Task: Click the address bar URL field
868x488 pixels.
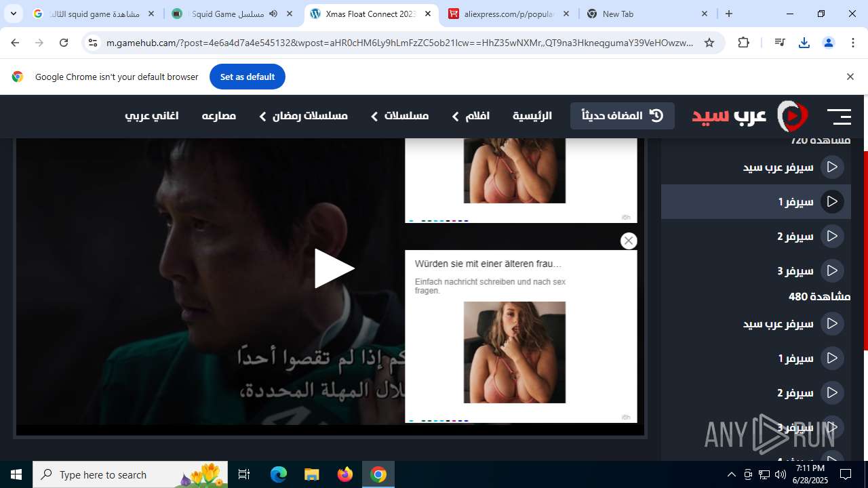Action: click(x=399, y=43)
